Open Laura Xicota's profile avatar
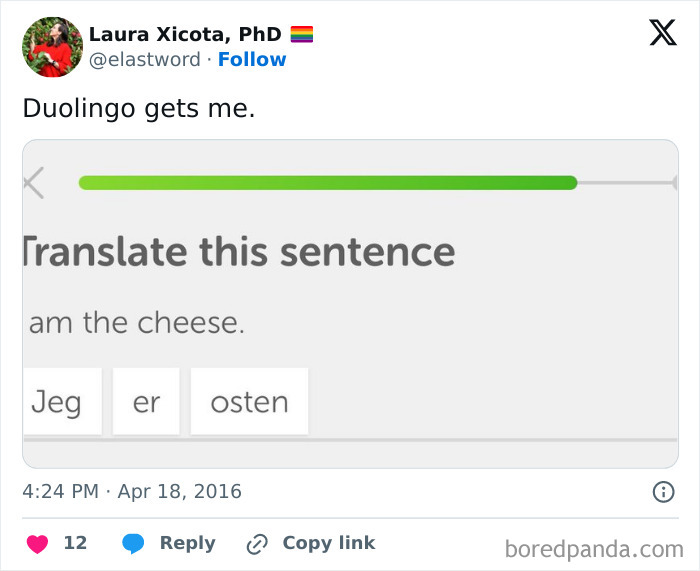 pos(52,46)
